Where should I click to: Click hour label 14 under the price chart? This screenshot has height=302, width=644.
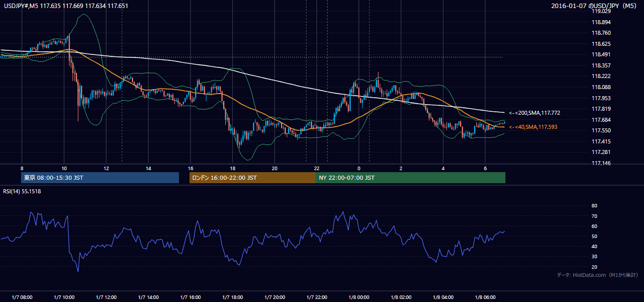(148, 168)
